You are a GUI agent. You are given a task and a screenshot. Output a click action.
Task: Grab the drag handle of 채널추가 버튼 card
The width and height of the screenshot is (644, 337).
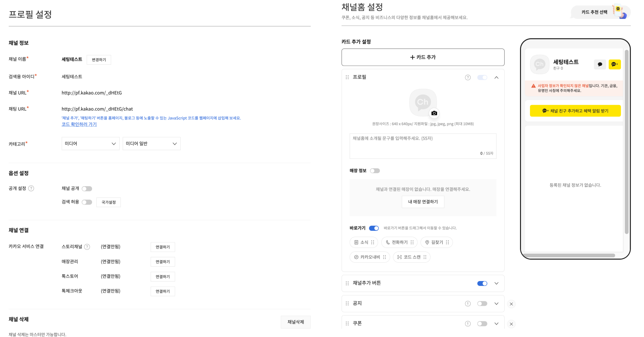pos(347,283)
